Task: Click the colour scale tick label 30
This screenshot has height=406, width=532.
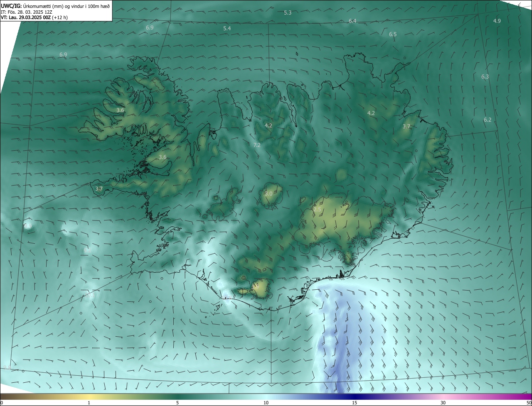Action: tap(443, 403)
